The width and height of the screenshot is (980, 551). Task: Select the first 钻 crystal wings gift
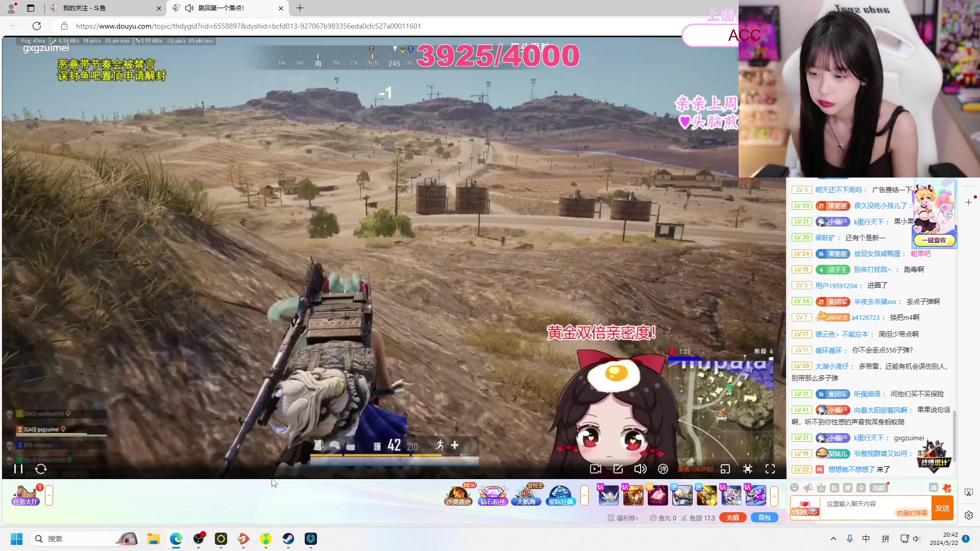[x=608, y=495]
